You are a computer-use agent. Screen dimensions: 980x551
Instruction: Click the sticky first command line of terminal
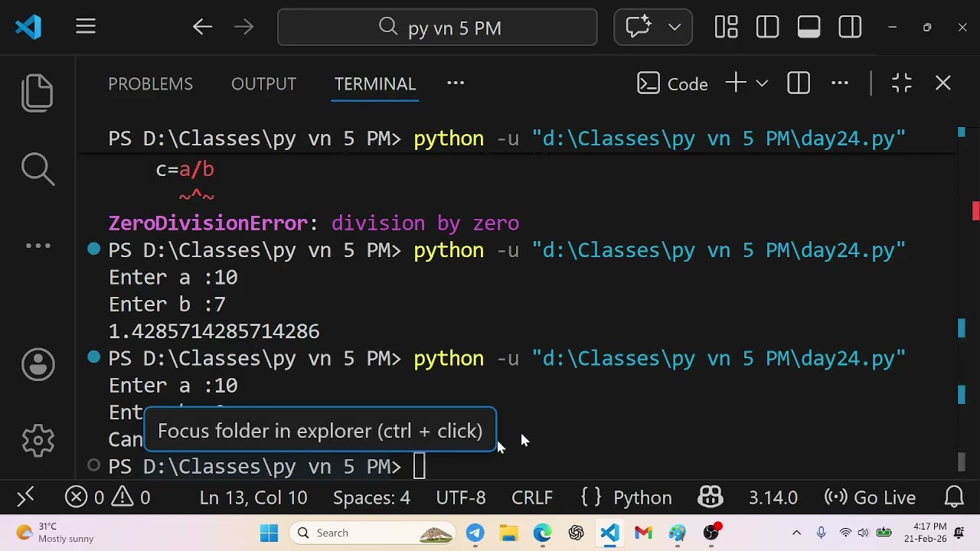507,139
